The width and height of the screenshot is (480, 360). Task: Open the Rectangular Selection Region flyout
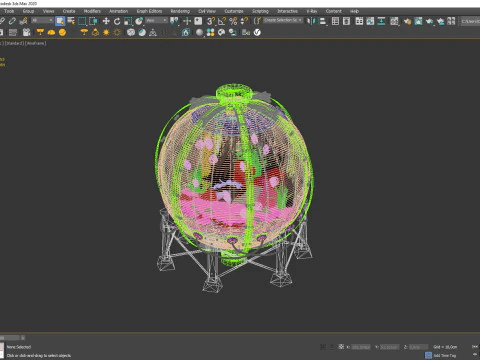(82, 21)
